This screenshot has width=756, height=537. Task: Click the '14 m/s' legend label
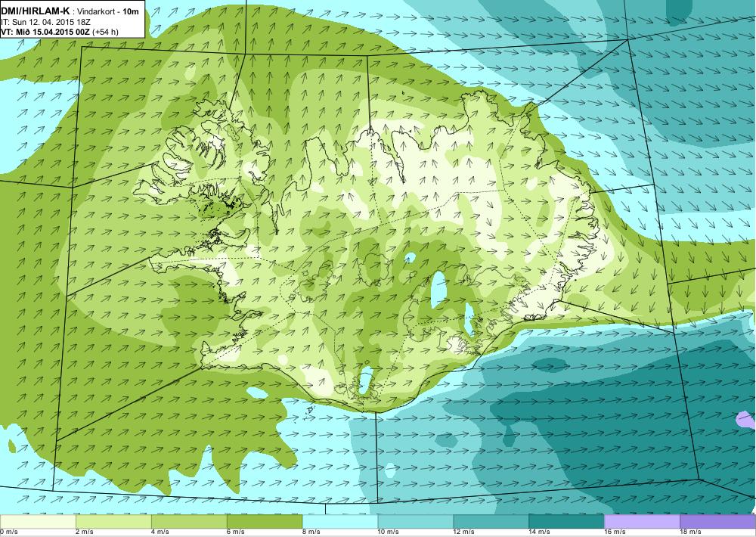point(540,532)
